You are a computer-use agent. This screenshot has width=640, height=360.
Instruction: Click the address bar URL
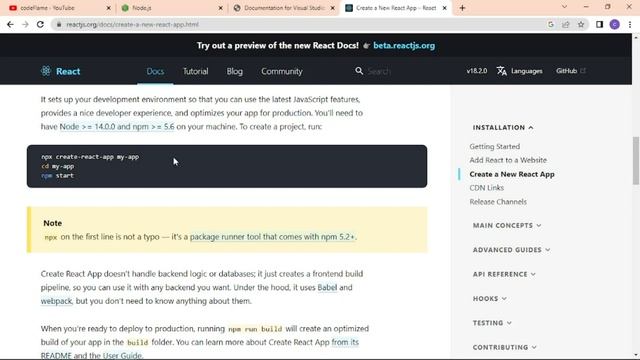click(133, 24)
